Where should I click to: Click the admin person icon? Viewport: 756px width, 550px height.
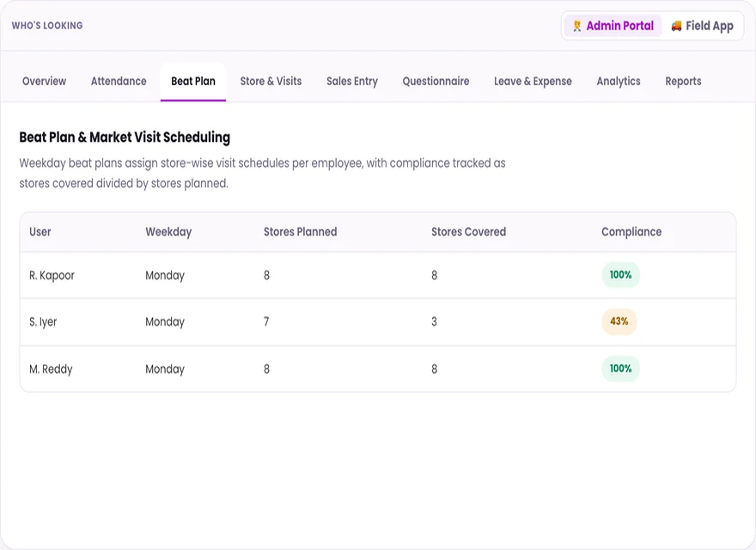point(576,26)
